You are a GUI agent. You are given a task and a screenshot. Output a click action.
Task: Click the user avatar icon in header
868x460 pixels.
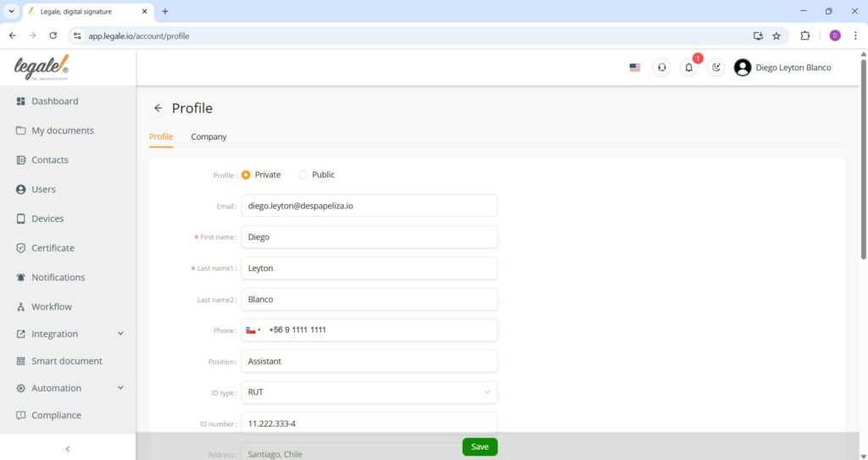coord(743,68)
